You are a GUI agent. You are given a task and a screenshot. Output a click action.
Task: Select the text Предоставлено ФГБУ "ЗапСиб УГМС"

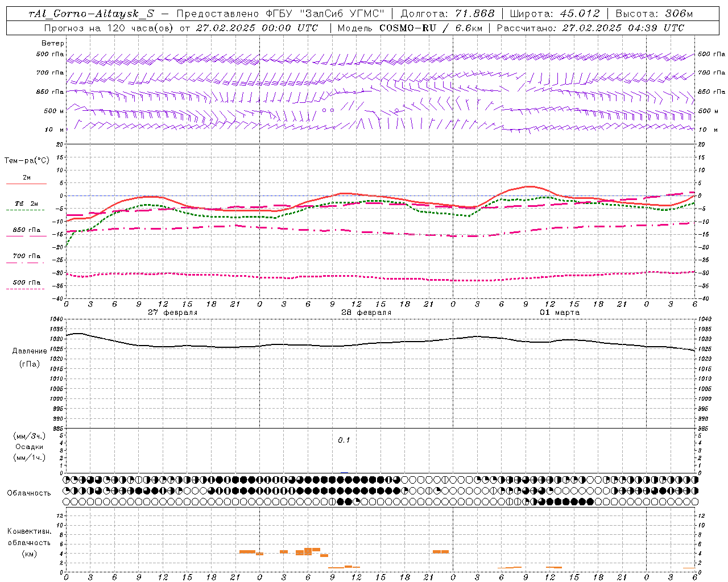(281, 14)
